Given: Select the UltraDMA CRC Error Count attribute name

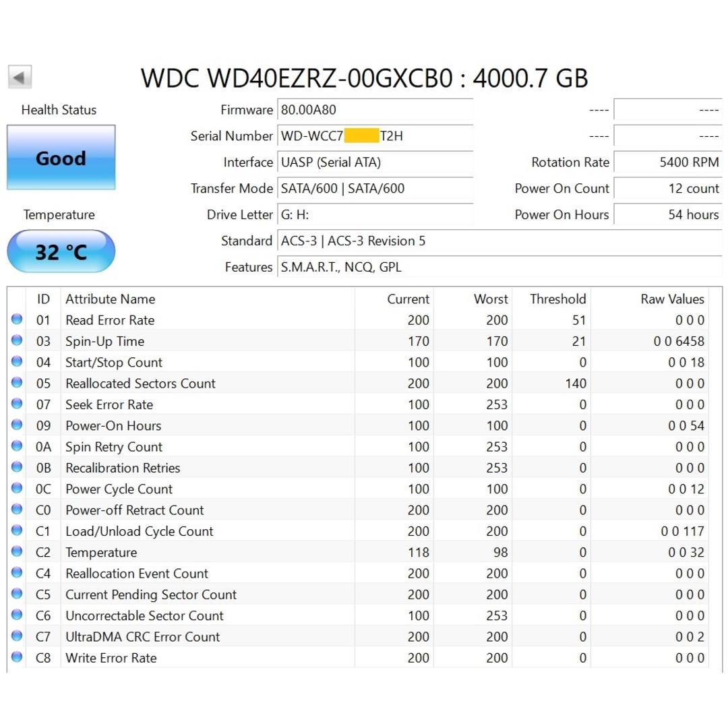Looking at the screenshot, I should [x=143, y=637].
